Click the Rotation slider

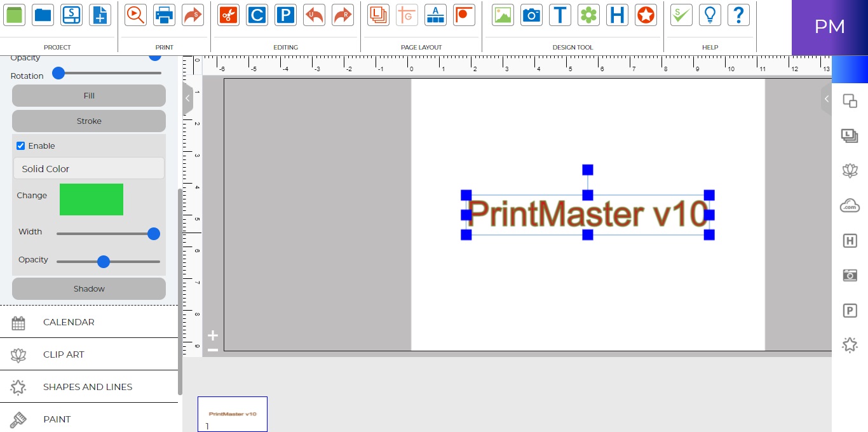(107, 73)
